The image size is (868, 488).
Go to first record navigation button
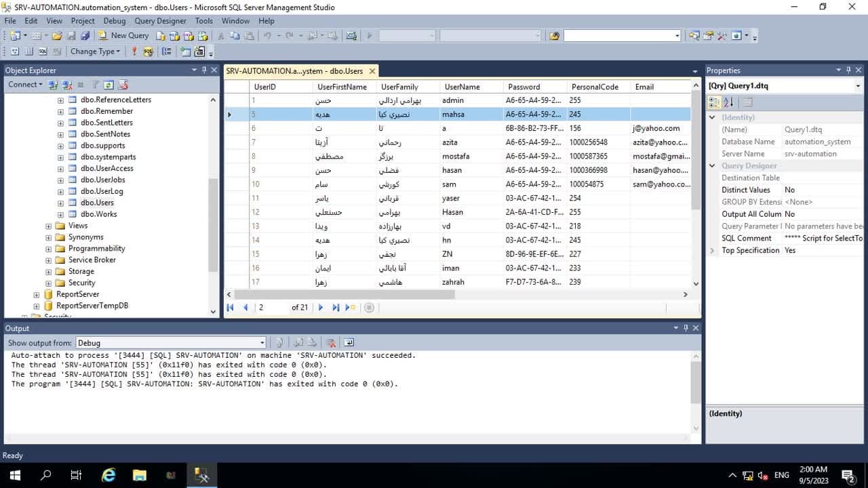click(231, 307)
